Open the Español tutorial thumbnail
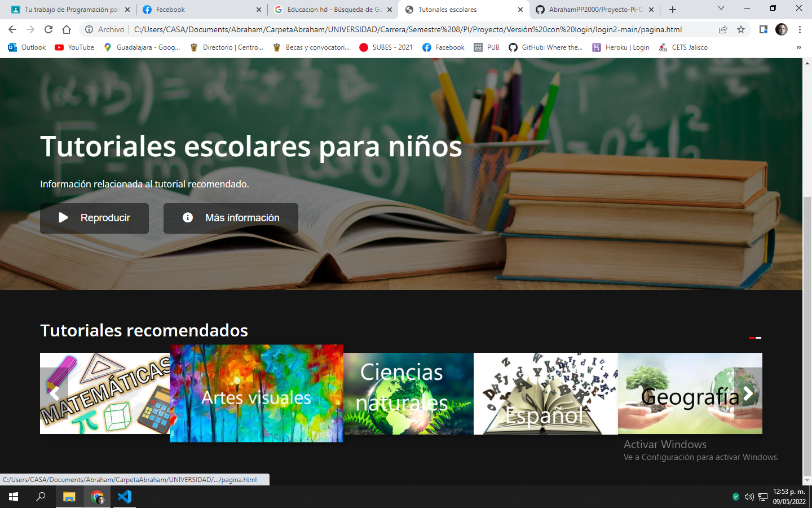812x508 pixels. (546, 393)
